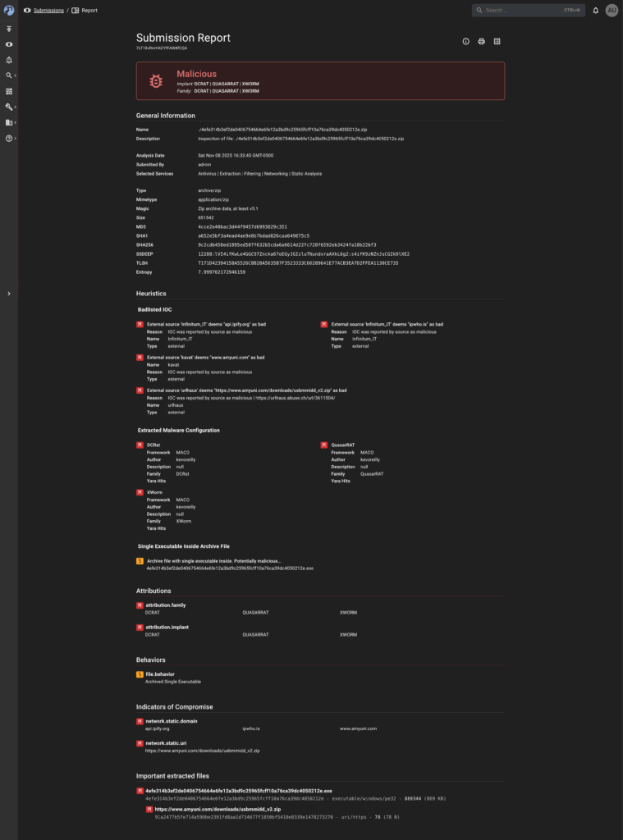The height and width of the screenshot is (840, 623).
Task: Collapse the Heuristics section heading
Action: pos(151,293)
